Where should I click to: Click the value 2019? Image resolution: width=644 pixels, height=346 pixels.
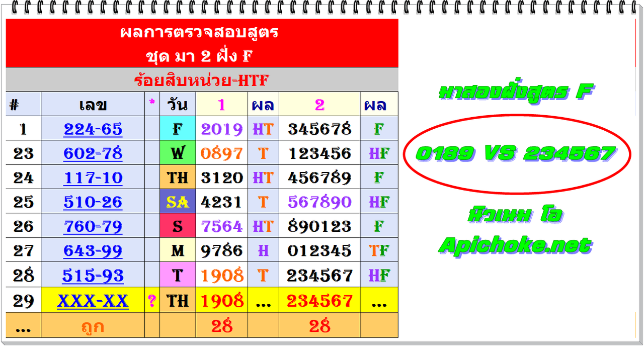[222, 129]
